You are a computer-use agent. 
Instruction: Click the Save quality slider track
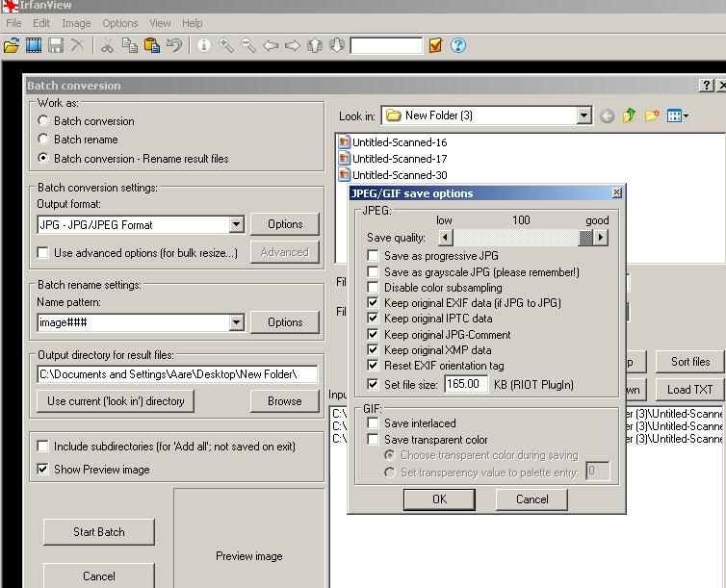coord(515,238)
